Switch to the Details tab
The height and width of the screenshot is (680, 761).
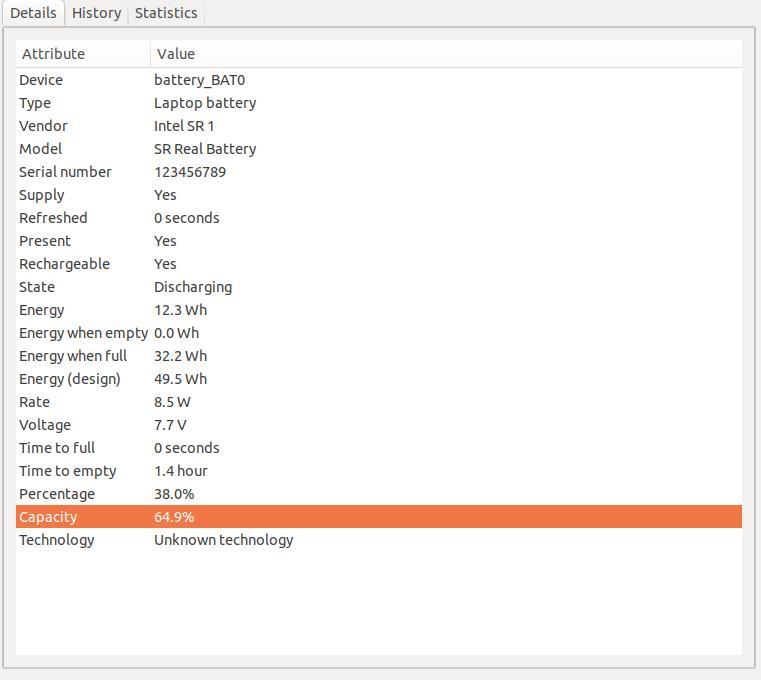[x=33, y=13]
